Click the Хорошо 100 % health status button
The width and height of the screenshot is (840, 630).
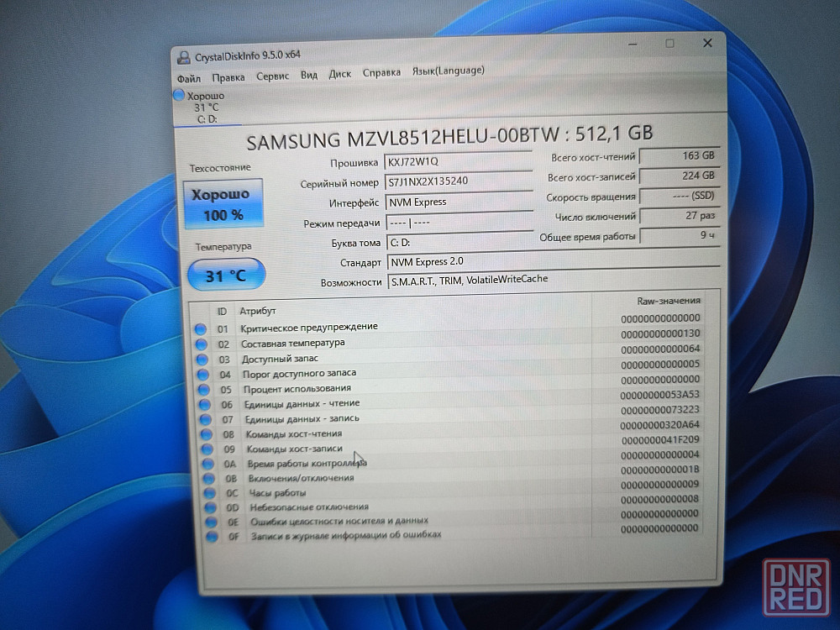(223, 204)
